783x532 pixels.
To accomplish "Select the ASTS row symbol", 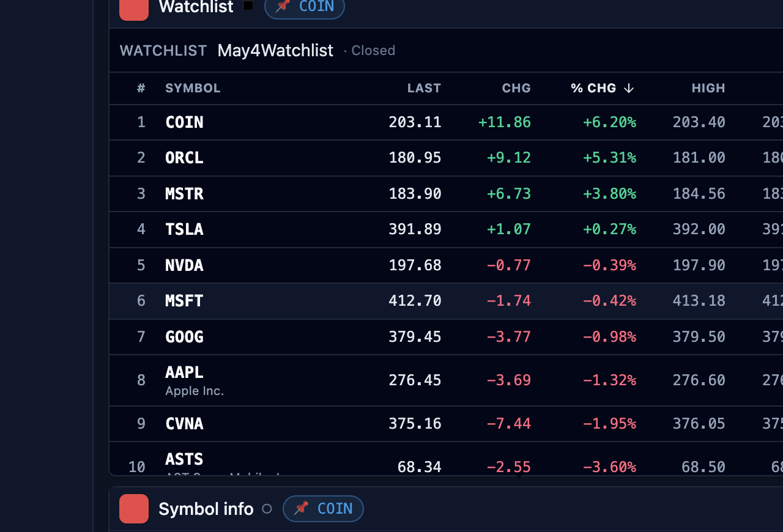I will coord(184,459).
